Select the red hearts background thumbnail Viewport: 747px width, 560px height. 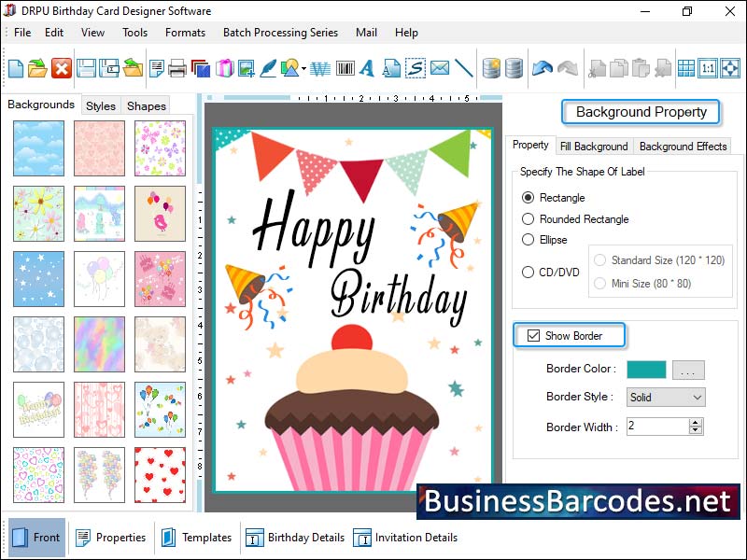[160, 475]
